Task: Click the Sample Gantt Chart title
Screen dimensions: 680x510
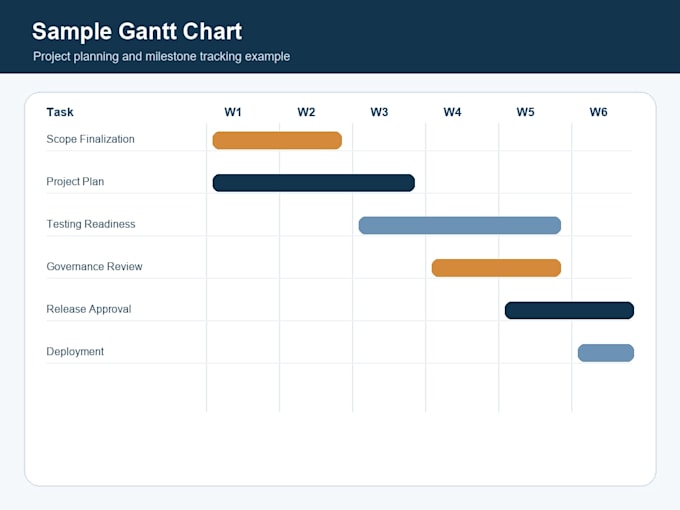Action: 137,32
